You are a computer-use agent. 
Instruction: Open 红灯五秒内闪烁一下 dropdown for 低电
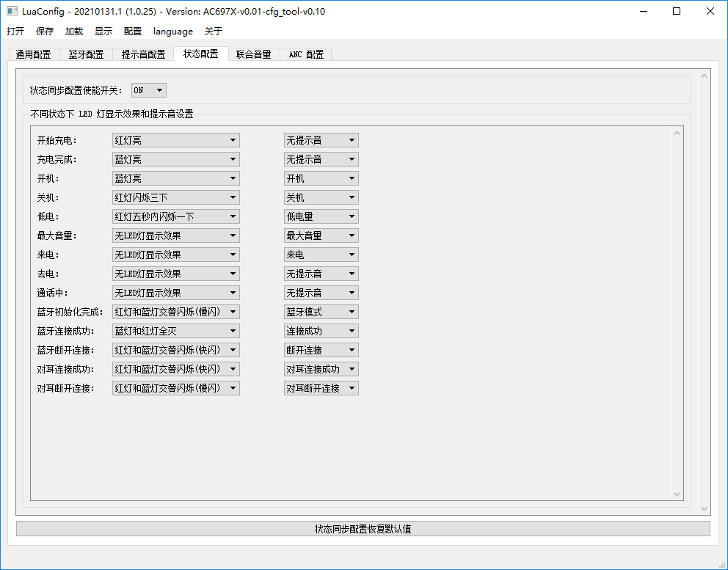[176, 216]
